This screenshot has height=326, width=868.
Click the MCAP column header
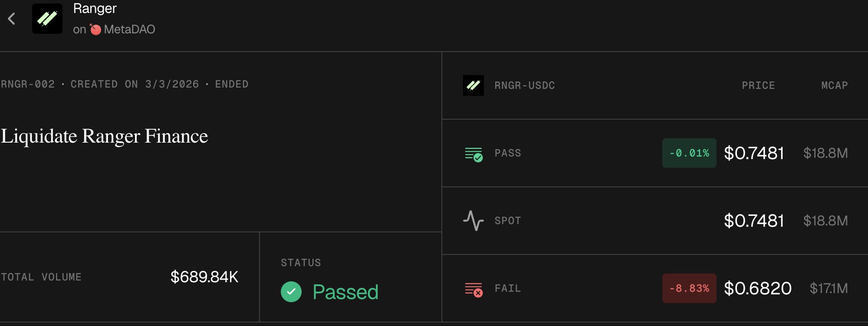pyautogui.click(x=834, y=85)
